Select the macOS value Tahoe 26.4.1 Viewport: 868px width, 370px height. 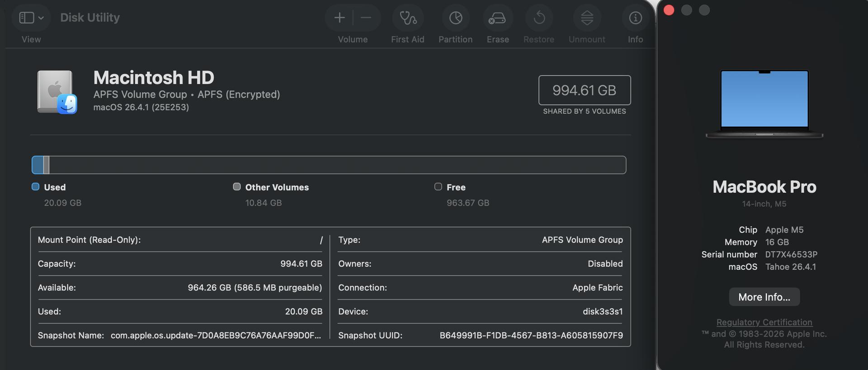(x=791, y=267)
